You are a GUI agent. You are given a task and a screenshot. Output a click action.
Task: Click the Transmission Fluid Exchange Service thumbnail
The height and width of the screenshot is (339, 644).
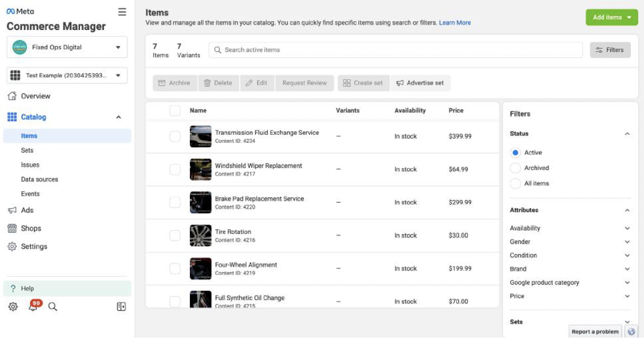(201, 136)
